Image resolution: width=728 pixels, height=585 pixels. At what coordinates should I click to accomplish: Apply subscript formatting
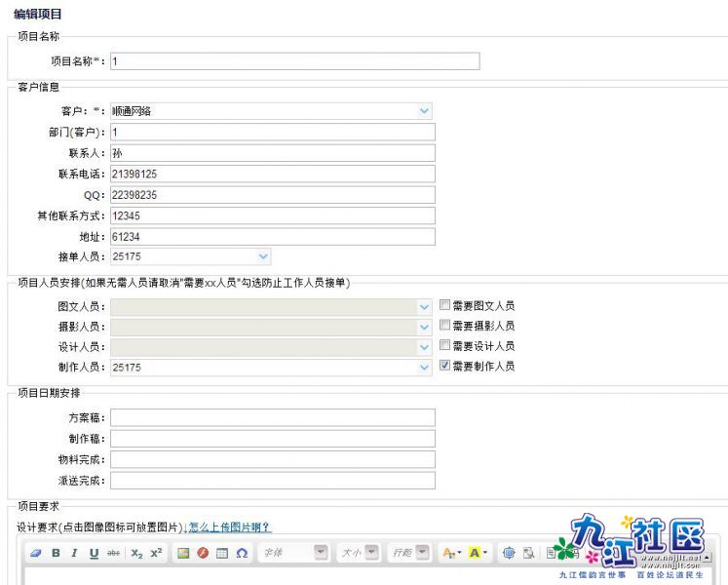pos(136,553)
